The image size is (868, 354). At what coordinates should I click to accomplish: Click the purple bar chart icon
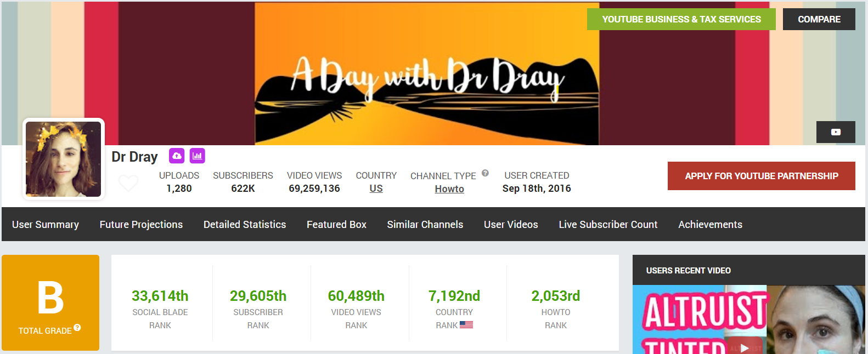(x=198, y=156)
